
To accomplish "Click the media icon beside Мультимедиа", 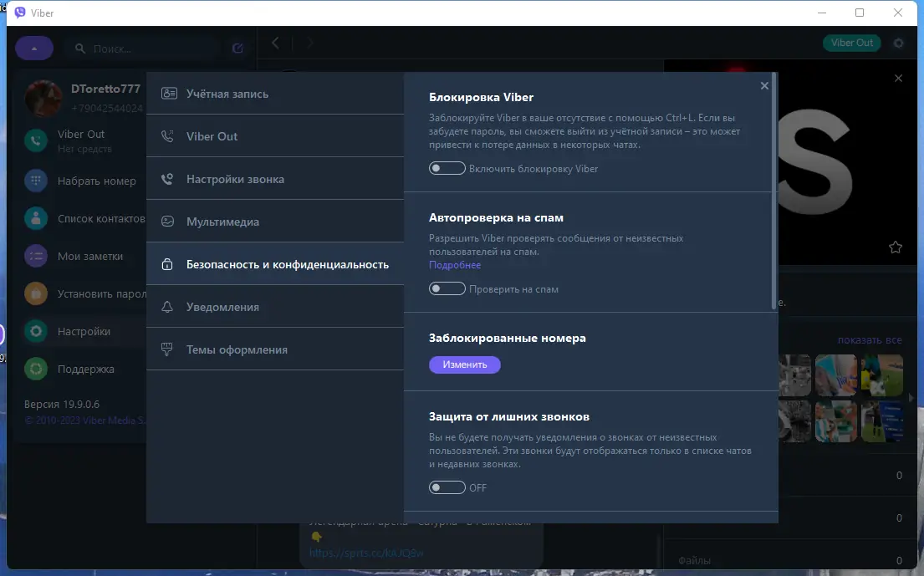I will click(x=167, y=222).
